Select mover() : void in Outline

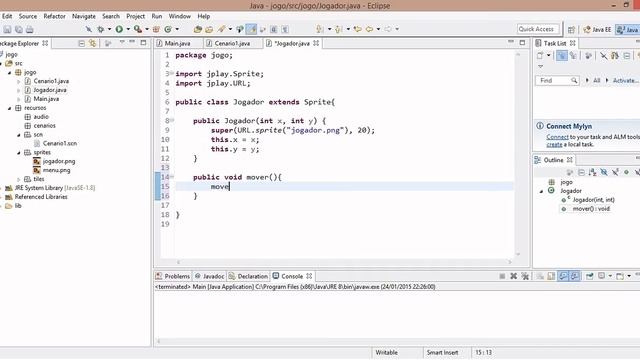click(591, 209)
